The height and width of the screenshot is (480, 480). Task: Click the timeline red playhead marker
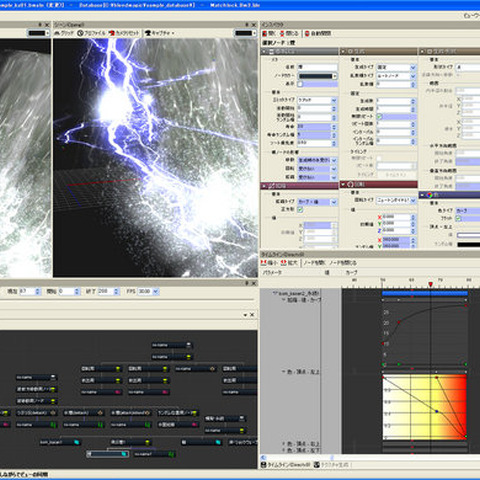coord(430,284)
